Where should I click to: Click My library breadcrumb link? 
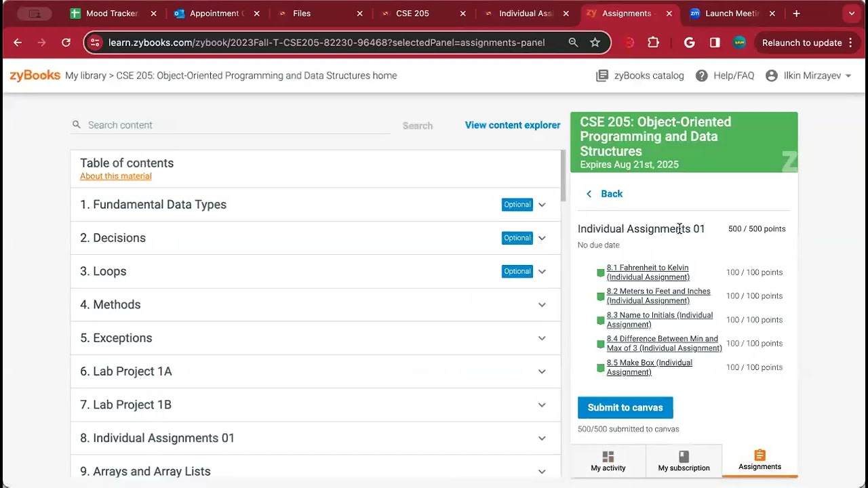85,76
